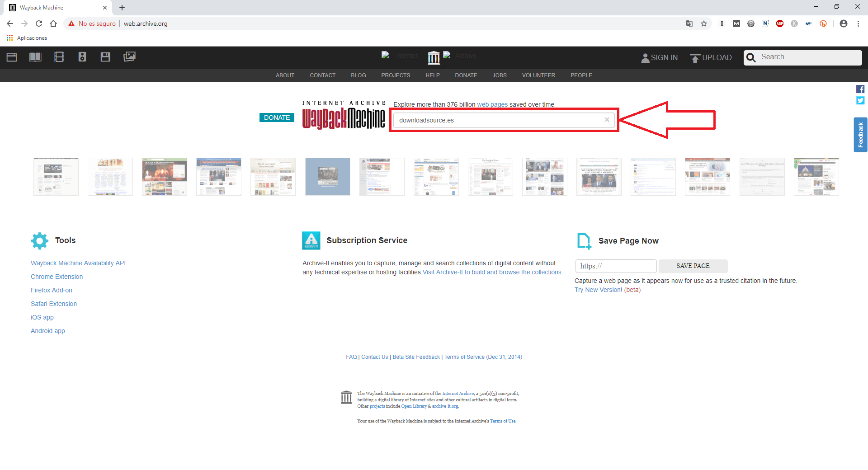
Task: Open the Aplicaciones apps shortcut
Action: (27, 38)
